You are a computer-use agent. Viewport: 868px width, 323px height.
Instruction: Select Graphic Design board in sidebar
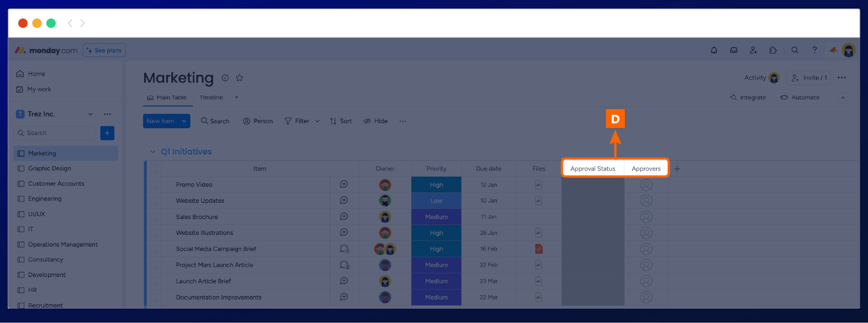tap(49, 169)
